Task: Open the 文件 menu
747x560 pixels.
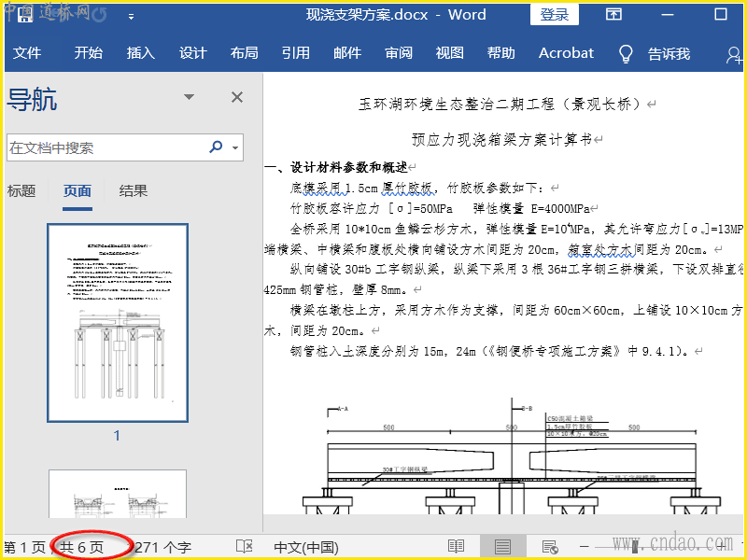Action: [x=27, y=53]
